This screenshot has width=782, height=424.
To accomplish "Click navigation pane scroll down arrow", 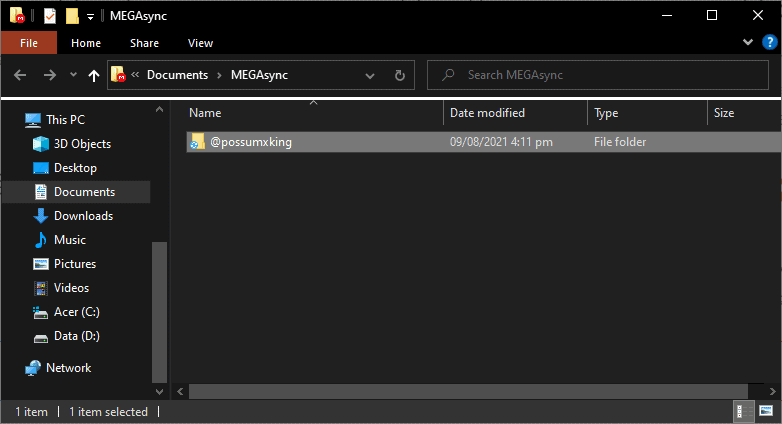I will click(x=159, y=392).
